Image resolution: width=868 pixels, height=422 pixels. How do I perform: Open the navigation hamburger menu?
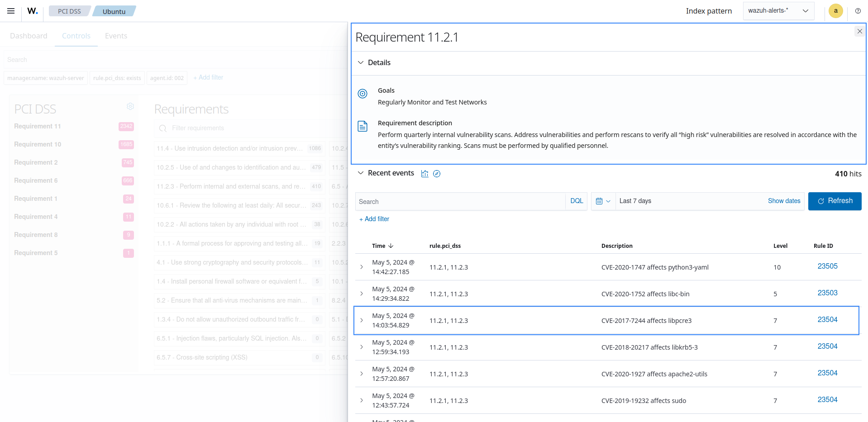tap(11, 11)
